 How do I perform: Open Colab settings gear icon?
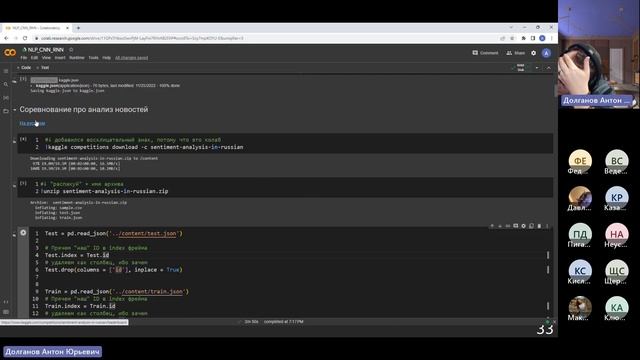point(533,53)
